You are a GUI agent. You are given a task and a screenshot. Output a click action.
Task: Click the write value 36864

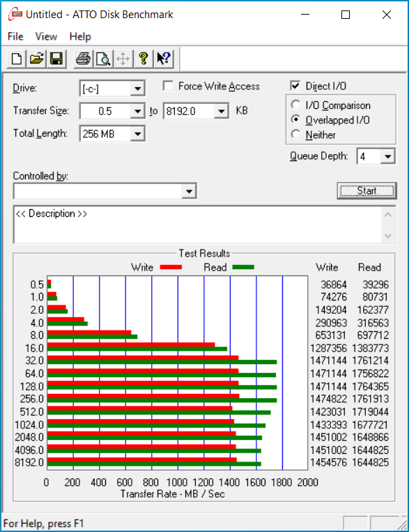click(334, 284)
